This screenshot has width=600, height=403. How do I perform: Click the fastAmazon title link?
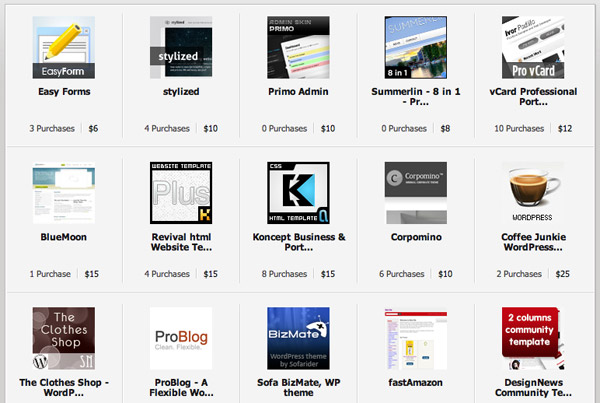416,382
